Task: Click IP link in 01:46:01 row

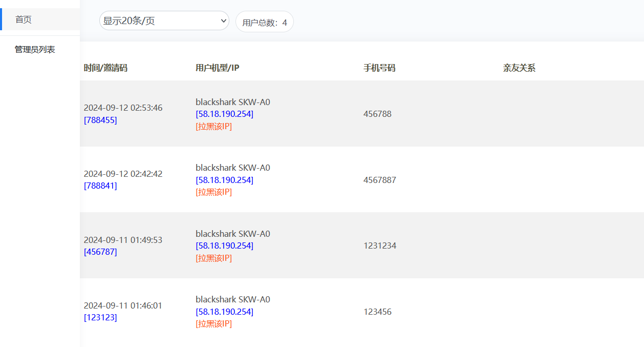Action: tap(224, 312)
